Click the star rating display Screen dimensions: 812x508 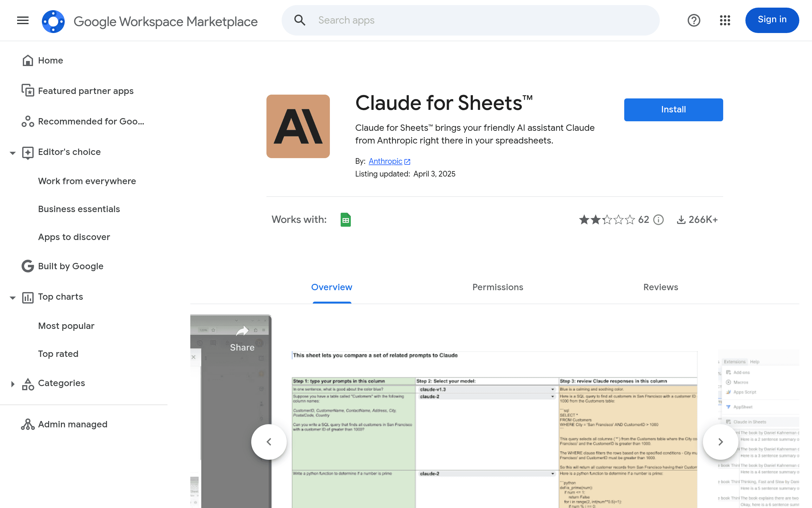[607, 220]
